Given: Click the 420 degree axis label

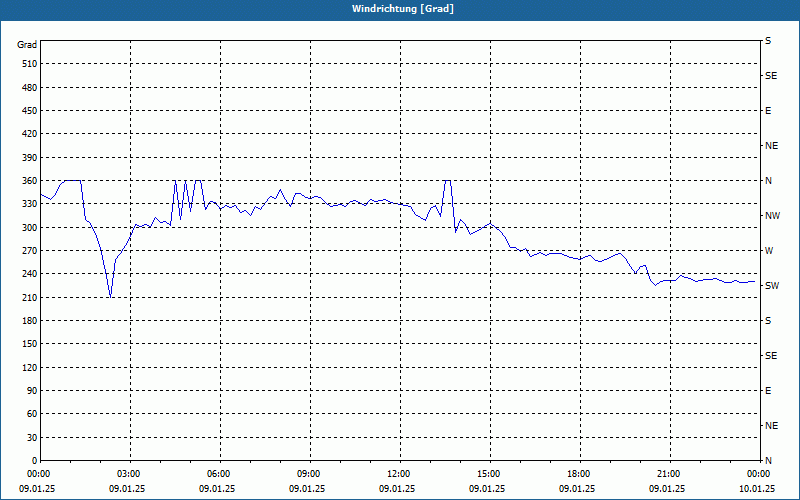Looking at the screenshot, I should pyautogui.click(x=31, y=134).
